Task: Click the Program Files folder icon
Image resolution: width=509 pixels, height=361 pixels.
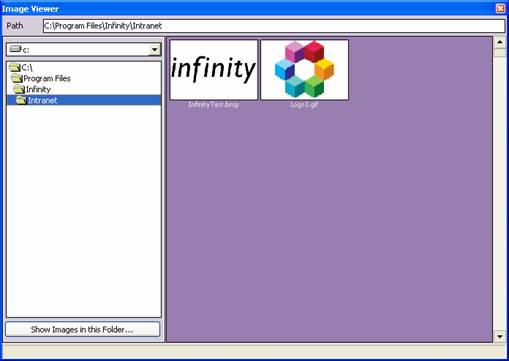Action: click(17, 78)
